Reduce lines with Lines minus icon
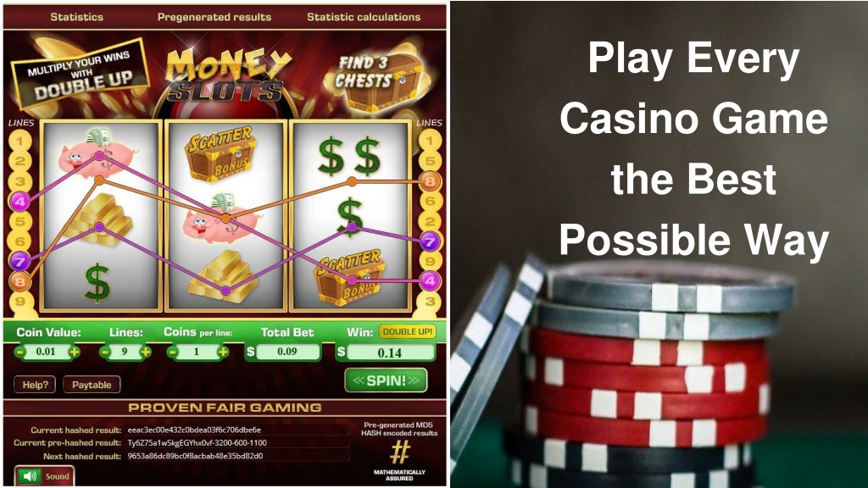Screen dimensions: 868x488 coord(104,352)
